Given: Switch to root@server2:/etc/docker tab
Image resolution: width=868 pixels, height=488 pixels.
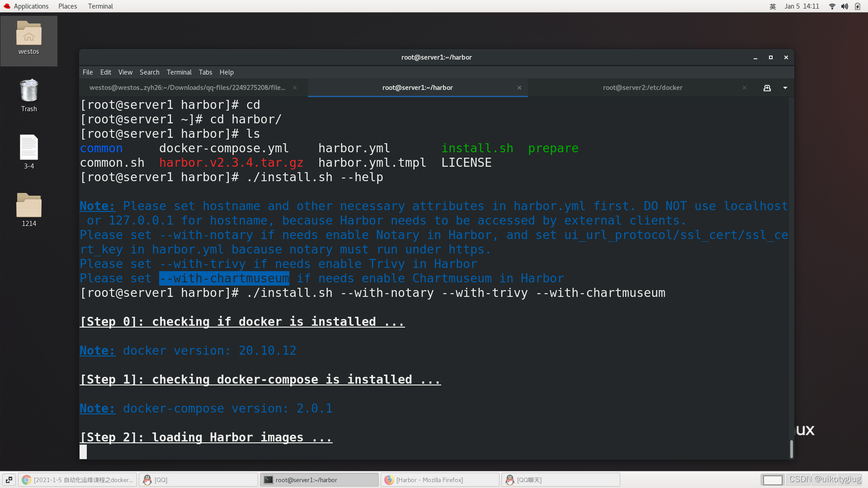Looking at the screenshot, I should point(642,88).
